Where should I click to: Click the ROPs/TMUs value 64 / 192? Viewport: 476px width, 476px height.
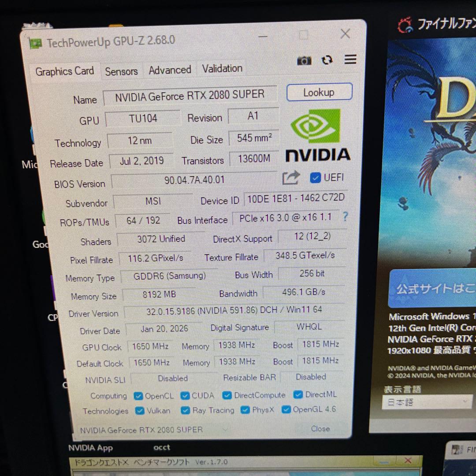point(143,220)
